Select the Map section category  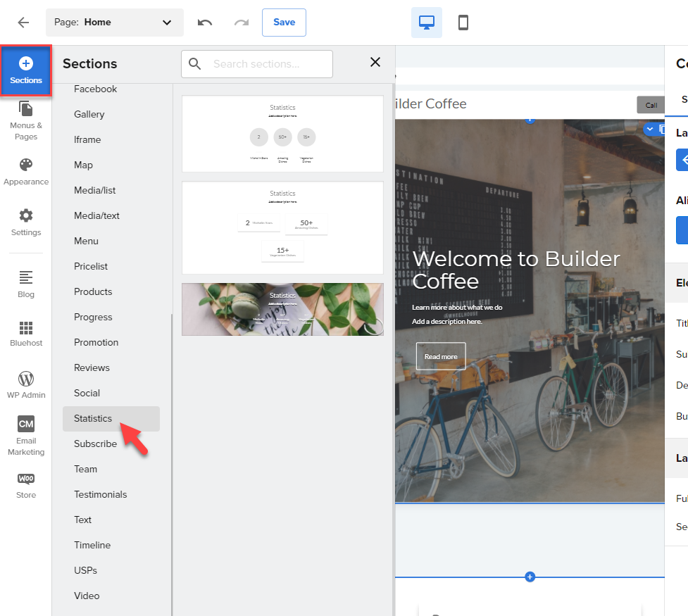(x=83, y=165)
